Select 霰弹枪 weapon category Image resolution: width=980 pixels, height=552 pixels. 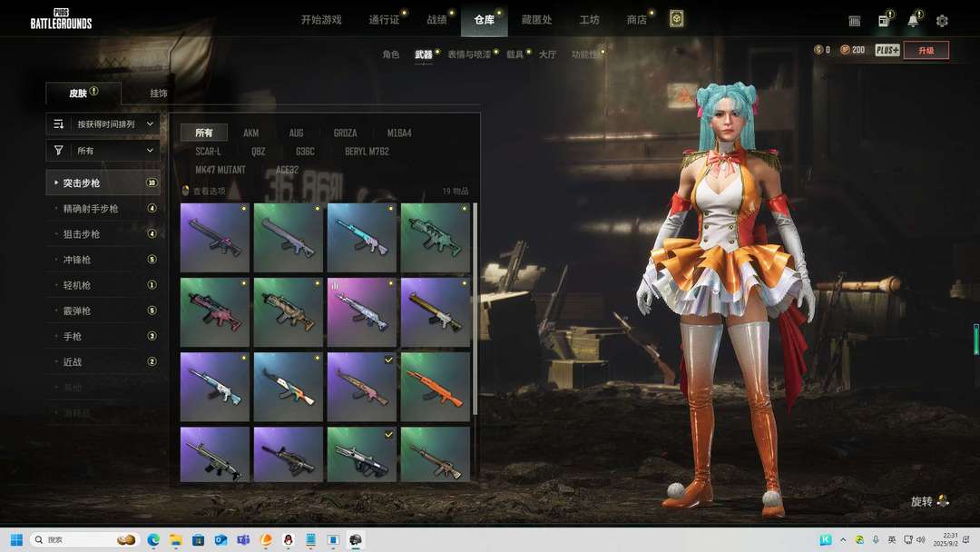coord(103,310)
